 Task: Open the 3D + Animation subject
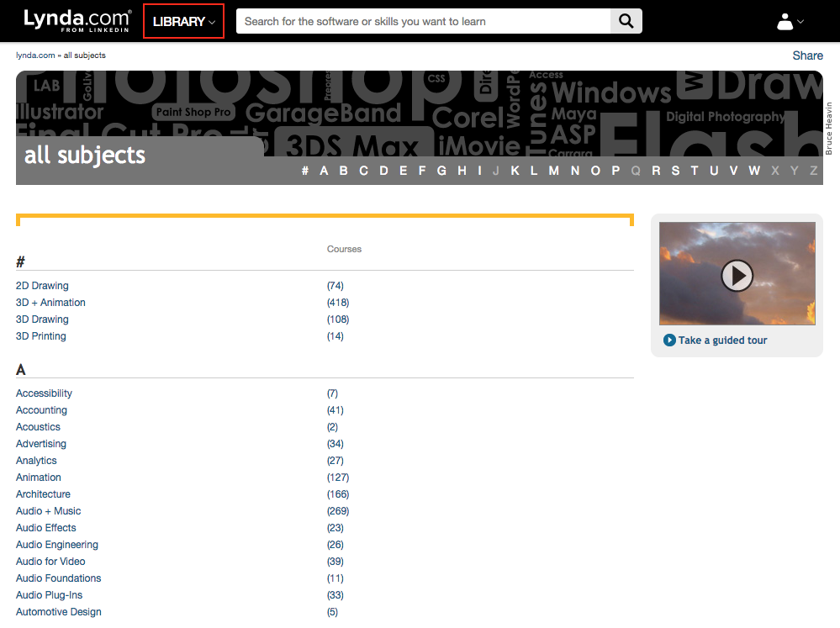tap(50, 302)
